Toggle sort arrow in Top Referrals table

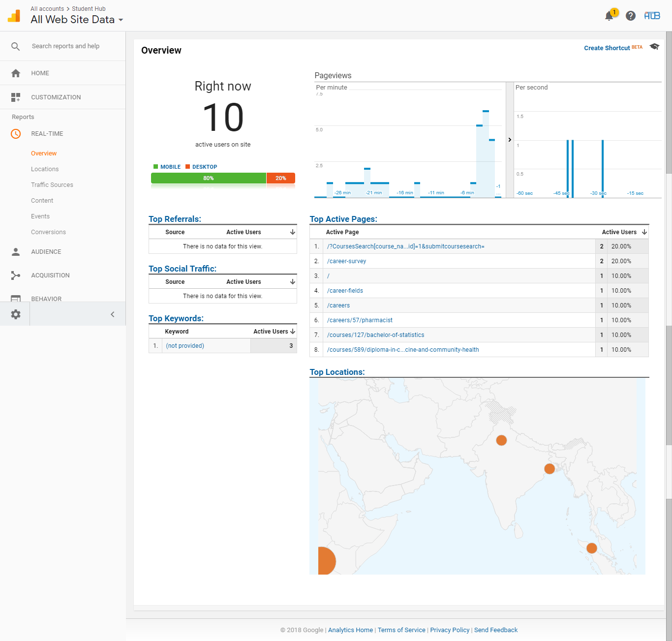293,232
